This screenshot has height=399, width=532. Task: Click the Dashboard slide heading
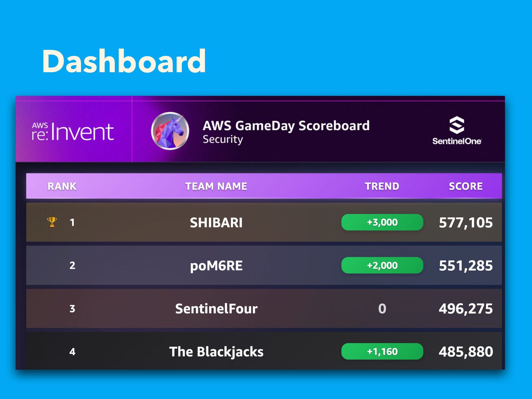124,61
